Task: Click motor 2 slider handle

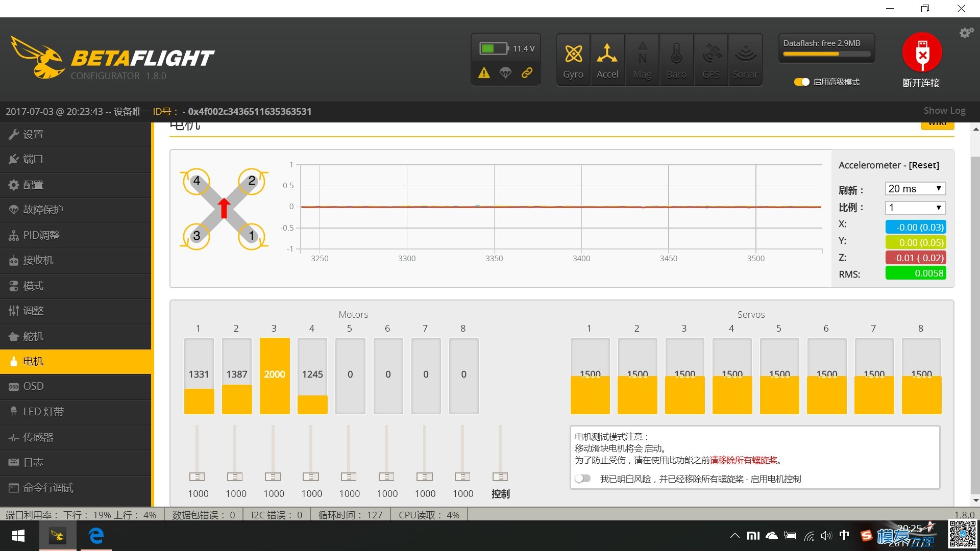Action: [x=235, y=477]
